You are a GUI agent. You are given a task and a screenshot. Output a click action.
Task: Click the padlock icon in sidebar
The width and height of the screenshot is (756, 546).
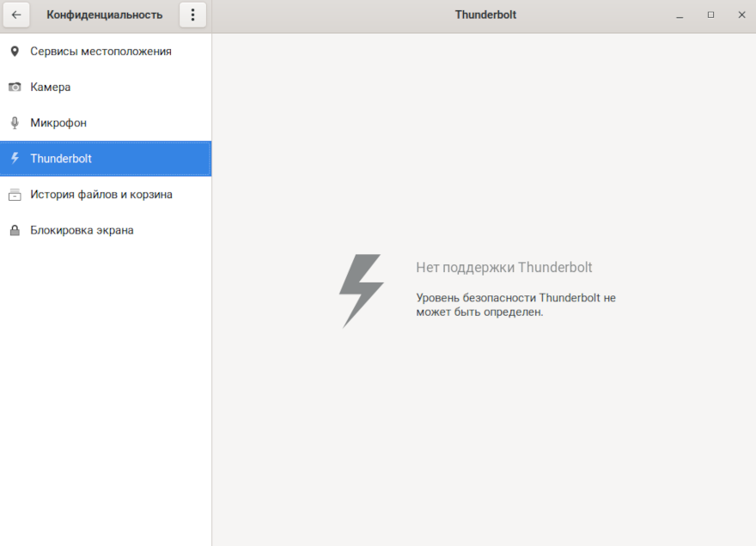[x=15, y=231]
